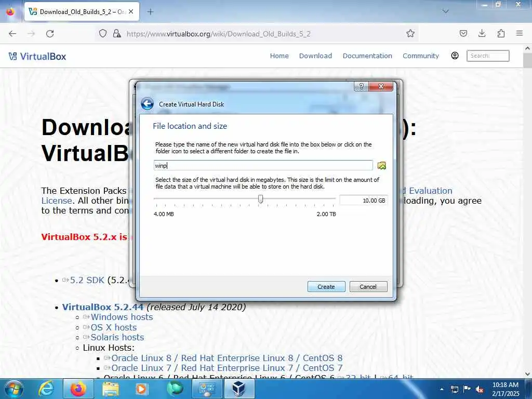This screenshot has width=532, height=399.
Task: Open the OS X hosts download link
Action: 114,327
